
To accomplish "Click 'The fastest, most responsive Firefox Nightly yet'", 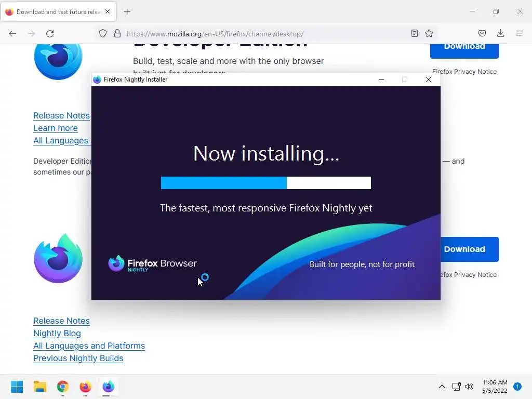I will pos(266,208).
